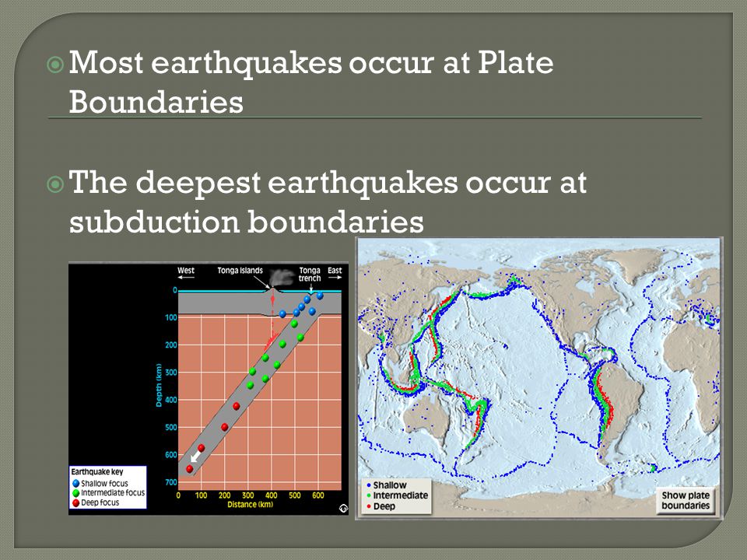Click the world earthquake map image
Image resolution: width=747 pixels, height=560 pixels.
[538, 378]
